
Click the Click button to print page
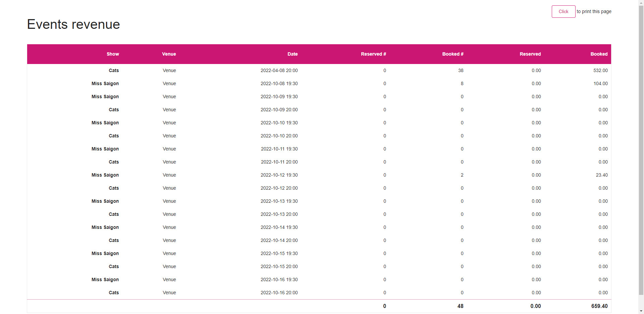[x=563, y=11]
